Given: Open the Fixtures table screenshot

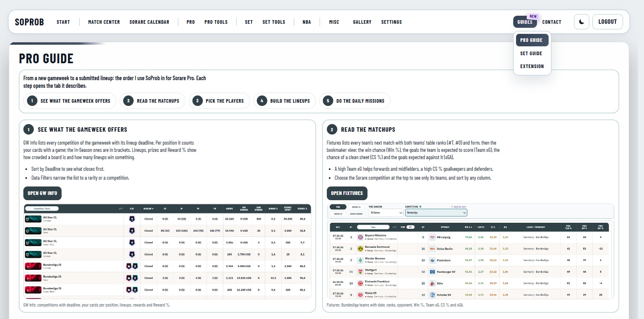Looking at the screenshot, I should (x=471, y=251).
